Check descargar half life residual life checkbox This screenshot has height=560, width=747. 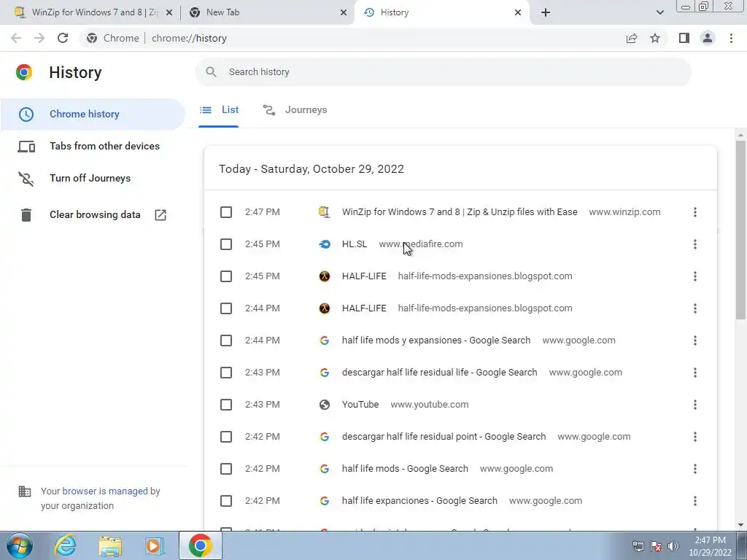[x=226, y=373]
